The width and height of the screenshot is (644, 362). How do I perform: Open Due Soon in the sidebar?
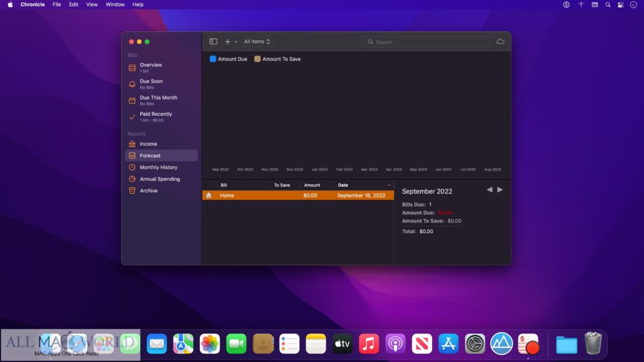pyautogui.click(x=162, y=84)
